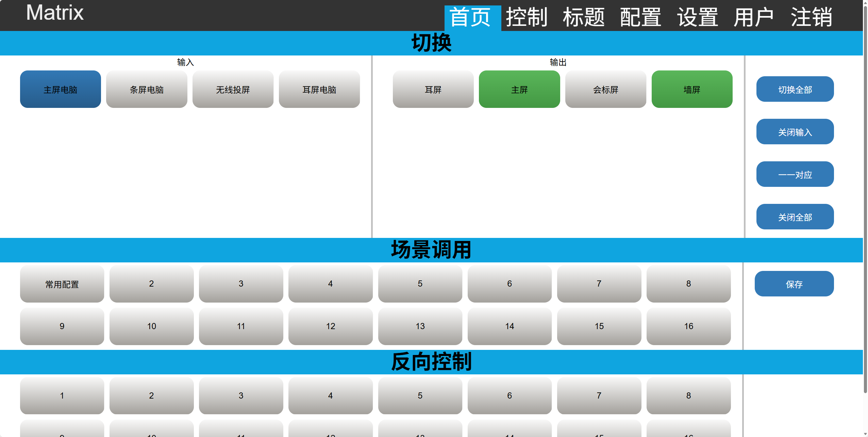The width and height of the screenshot is (868, 437).
Task: Click reverse control button 5
Action: coord(420,395)
